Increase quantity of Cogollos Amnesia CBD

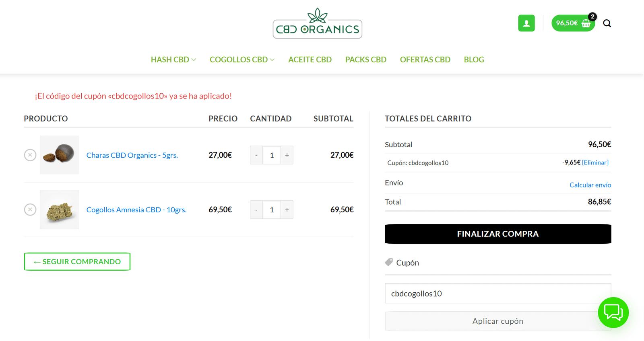click(287, 210)
